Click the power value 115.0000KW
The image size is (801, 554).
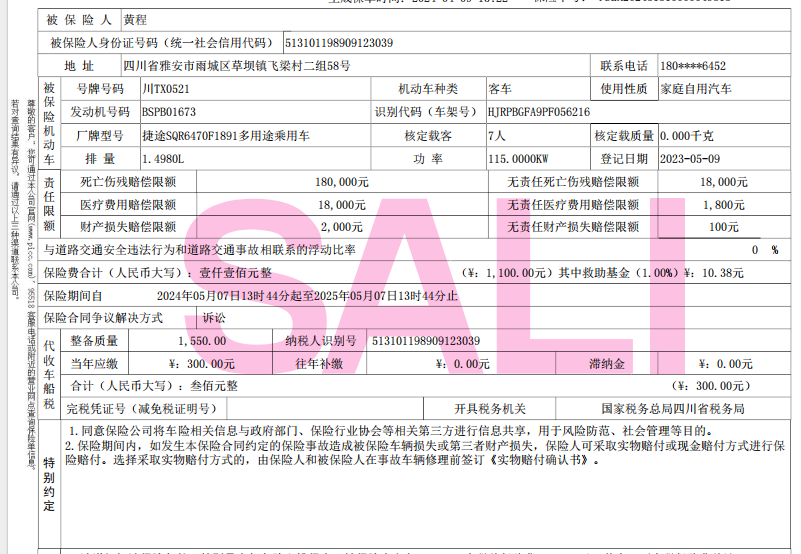click(517, 158)
